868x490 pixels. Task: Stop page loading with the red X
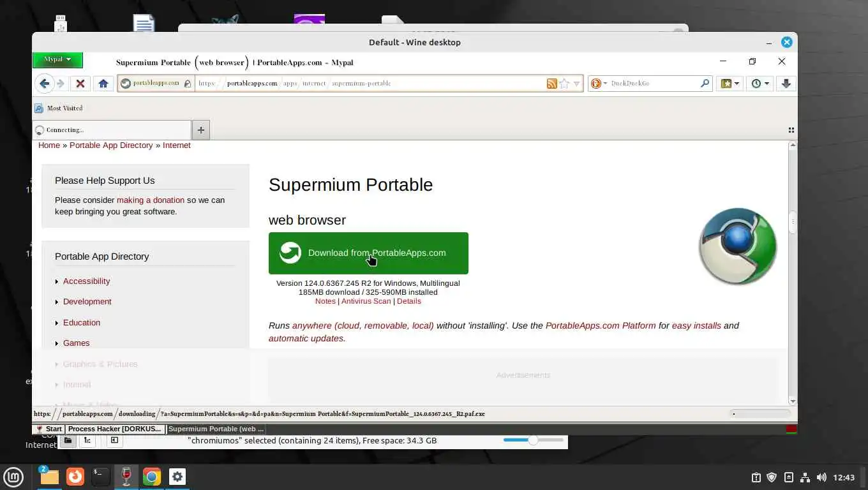click(x=80, y=84)
